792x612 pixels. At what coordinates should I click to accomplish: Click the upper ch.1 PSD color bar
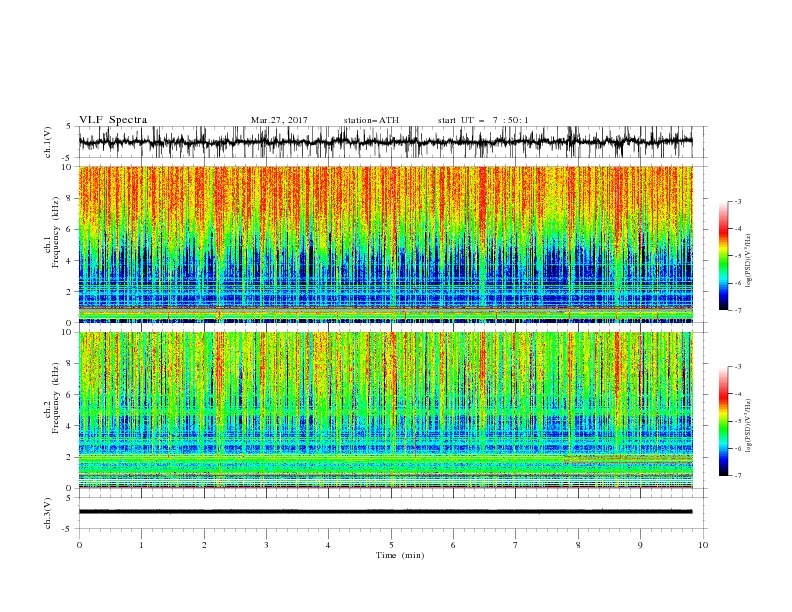click(723, 256)
